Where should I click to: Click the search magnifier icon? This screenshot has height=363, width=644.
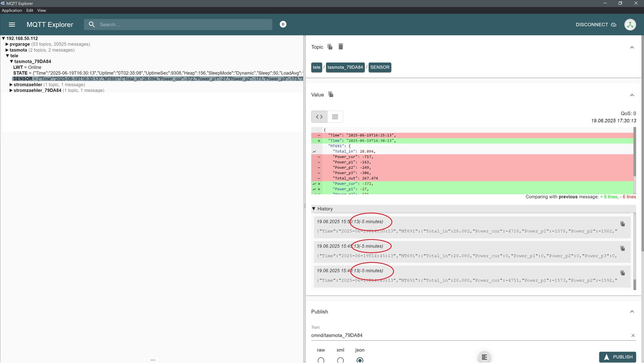click(x=92, y=25)
